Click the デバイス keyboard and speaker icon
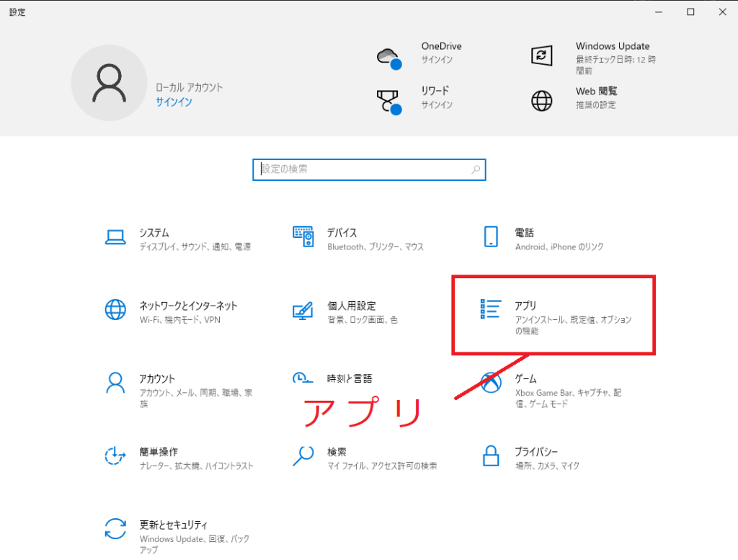The width and height of the screenshot is (738, 560). coord(303,236)
